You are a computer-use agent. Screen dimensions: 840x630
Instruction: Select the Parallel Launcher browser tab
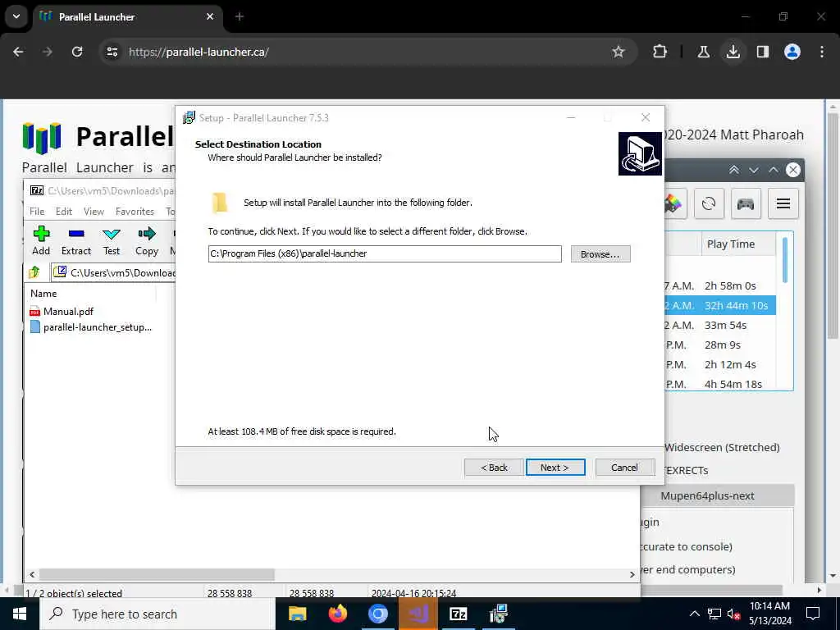point(127,16)
